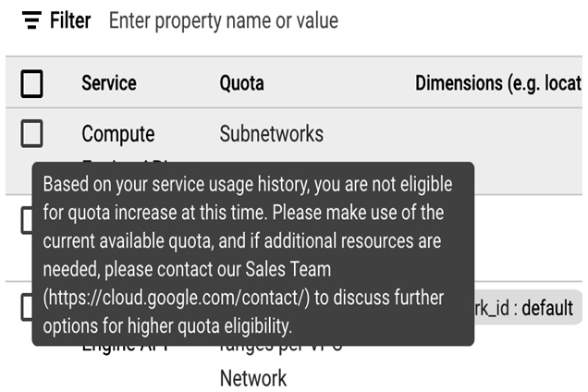Click the 'ranges per VPC' quota text
This screenshot has height=392, width=588.
[x=281, y=349]
